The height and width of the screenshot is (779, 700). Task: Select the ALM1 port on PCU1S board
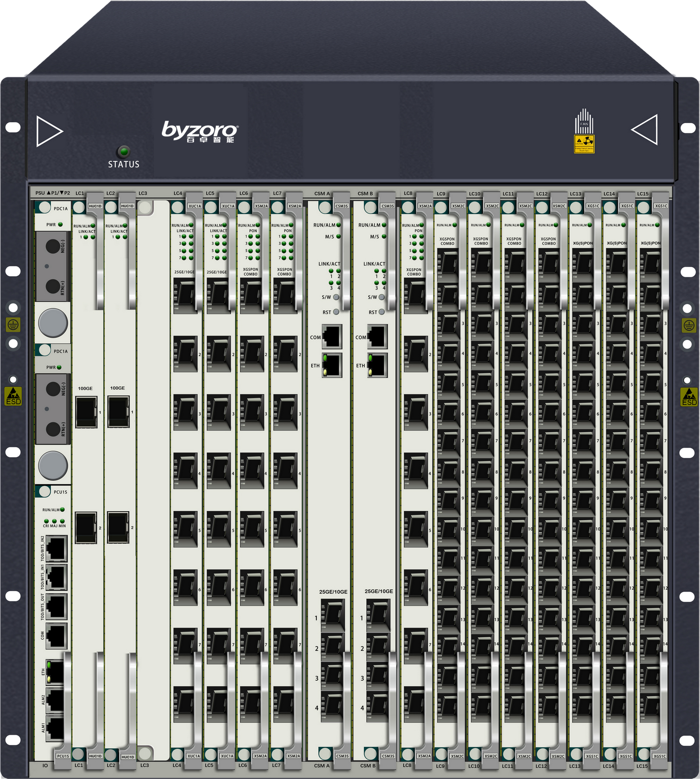pyautogui.click(x=55, y=728)
